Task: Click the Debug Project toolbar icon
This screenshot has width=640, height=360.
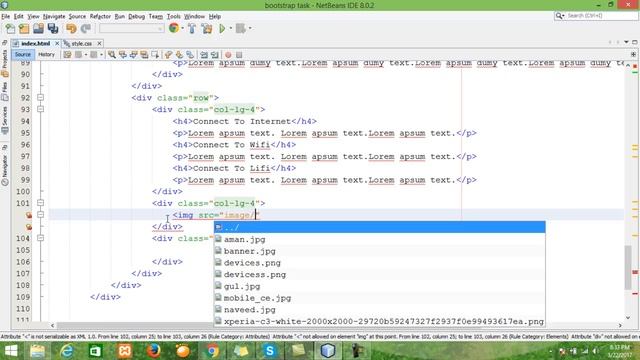Action: pyautogui.click(x=241, y=29)
